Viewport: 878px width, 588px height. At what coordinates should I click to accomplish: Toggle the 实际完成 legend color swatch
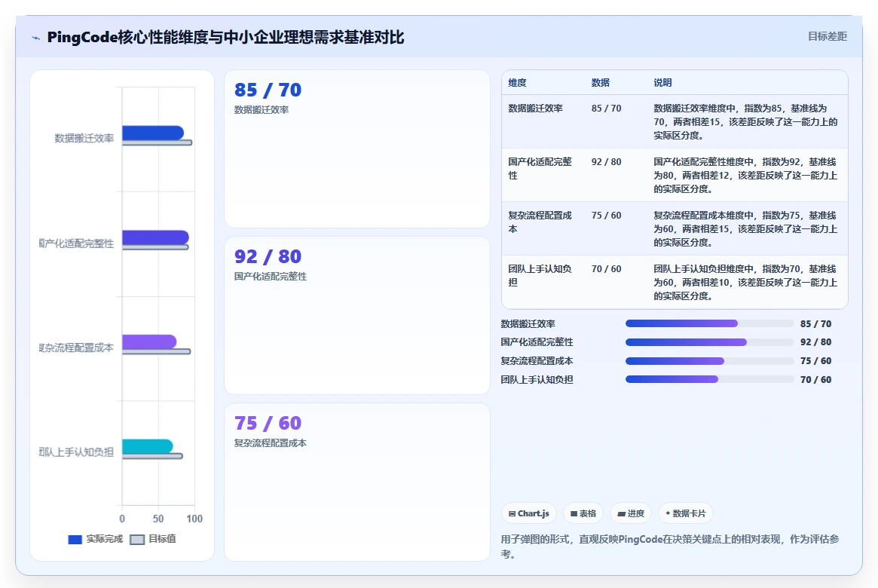(x=75, y=539)
